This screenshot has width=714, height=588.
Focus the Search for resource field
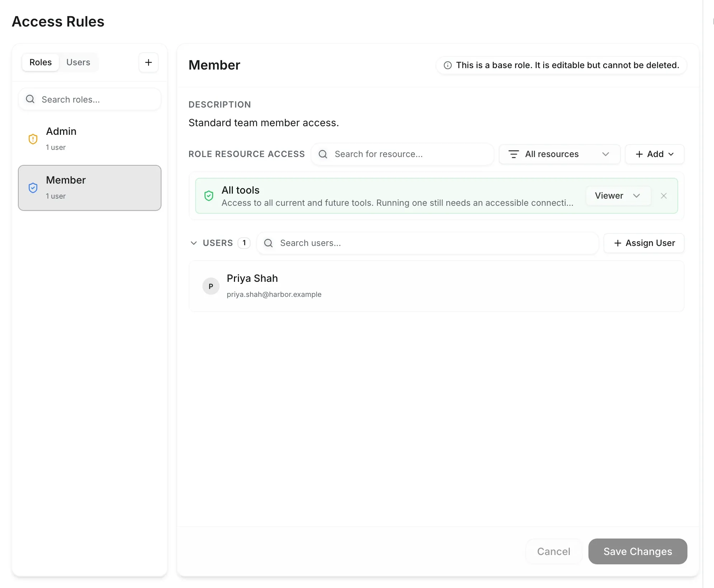tap(403, 154)
